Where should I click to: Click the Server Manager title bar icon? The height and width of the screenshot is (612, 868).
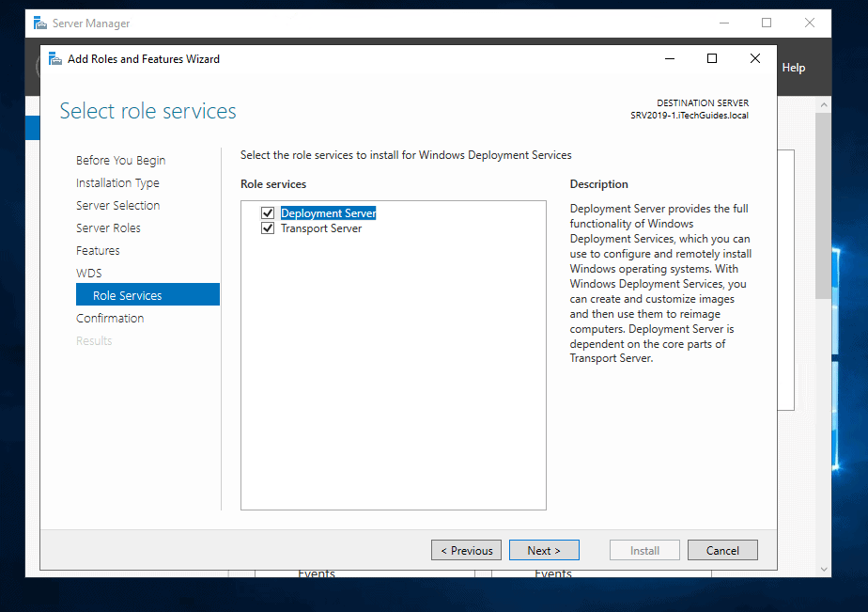[x=38, y=23]
